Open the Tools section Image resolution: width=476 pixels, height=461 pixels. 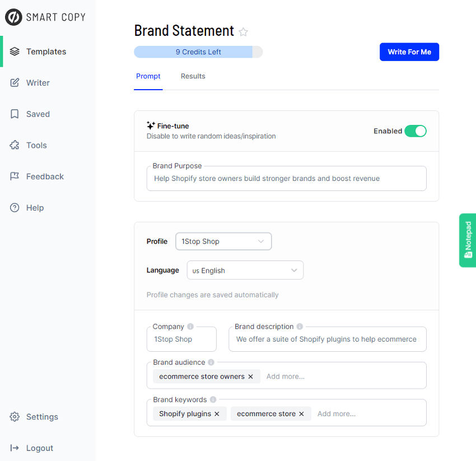pos(14,145)
